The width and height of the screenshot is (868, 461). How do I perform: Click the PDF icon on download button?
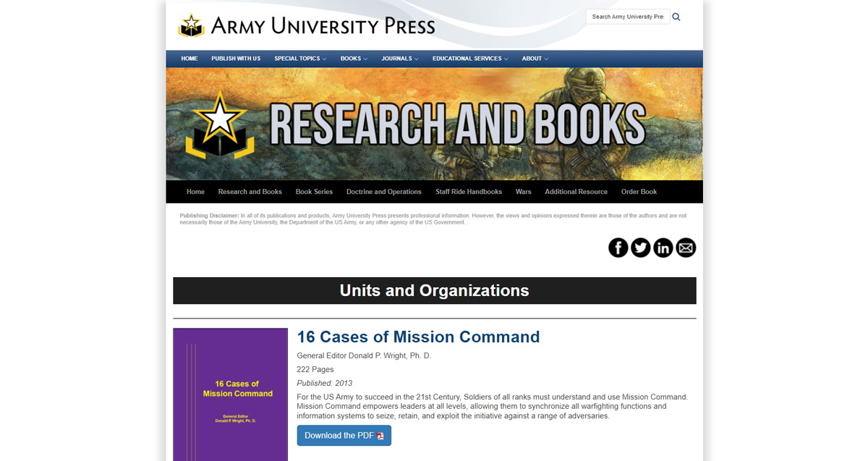(380, 436)
